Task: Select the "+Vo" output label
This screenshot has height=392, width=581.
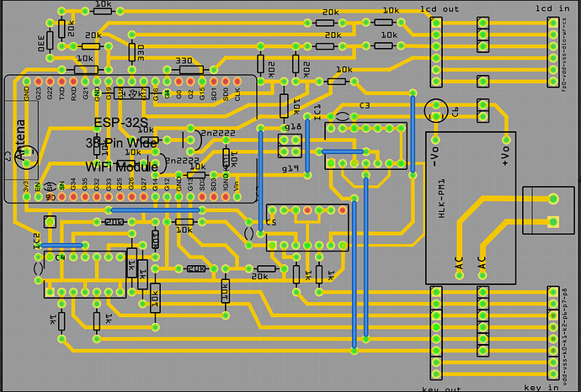Action: tap(505, 156)
